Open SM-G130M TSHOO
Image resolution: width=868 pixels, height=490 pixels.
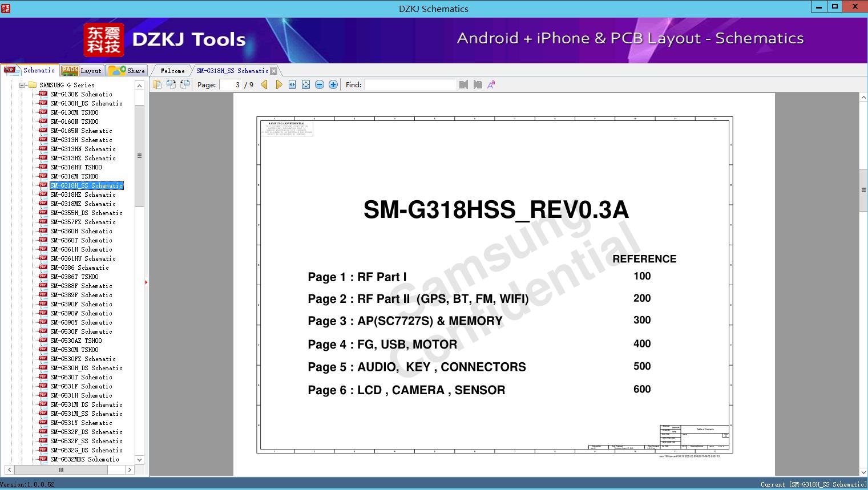pos(74,112)
